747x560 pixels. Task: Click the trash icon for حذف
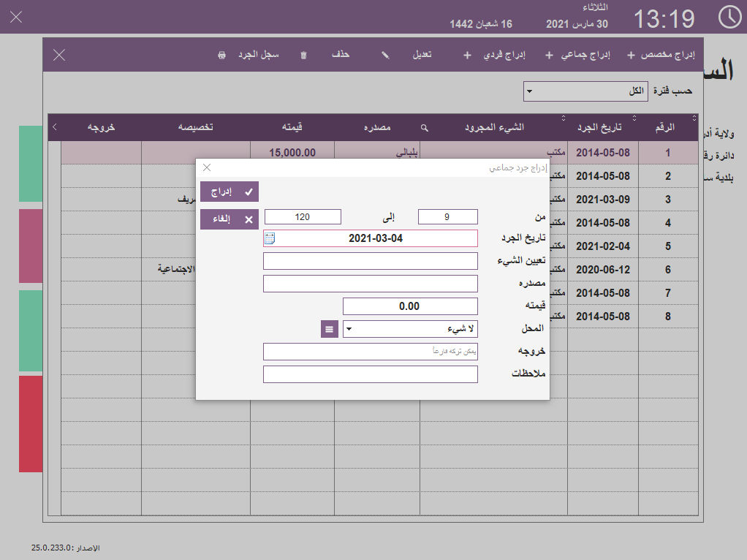pyautogui.click(x=303, y=56)
